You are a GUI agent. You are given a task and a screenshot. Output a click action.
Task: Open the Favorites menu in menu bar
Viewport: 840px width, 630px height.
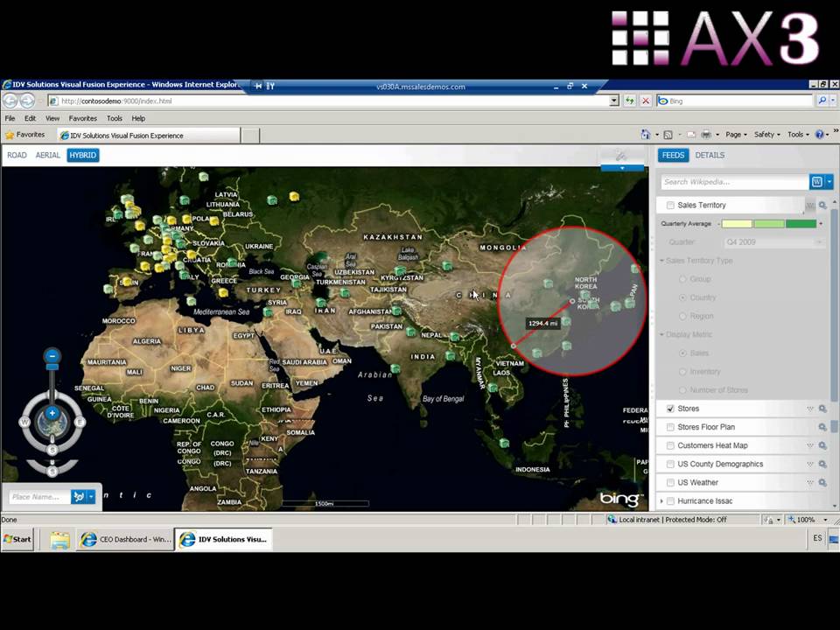[82, 118]
